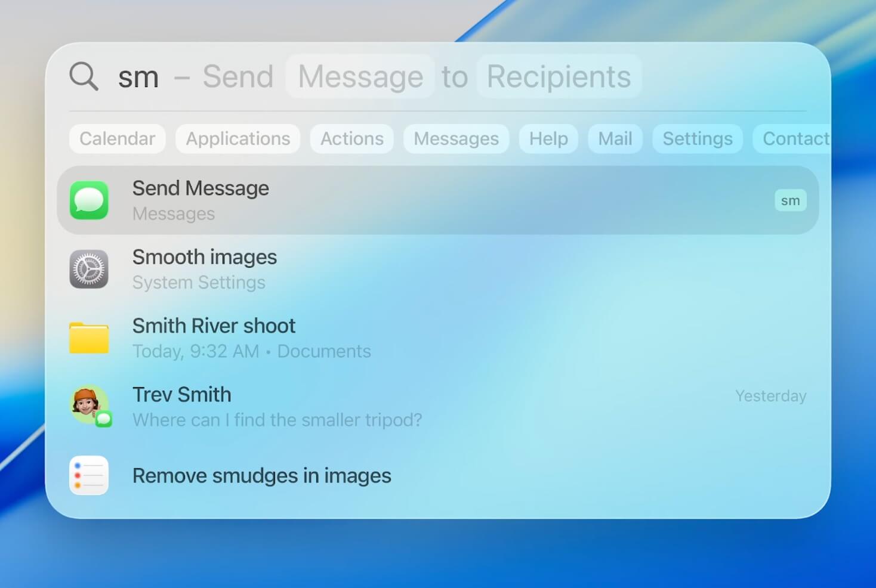Click the Reminders list icon
This screenshot has width=876, height=588.
(89, 475)
